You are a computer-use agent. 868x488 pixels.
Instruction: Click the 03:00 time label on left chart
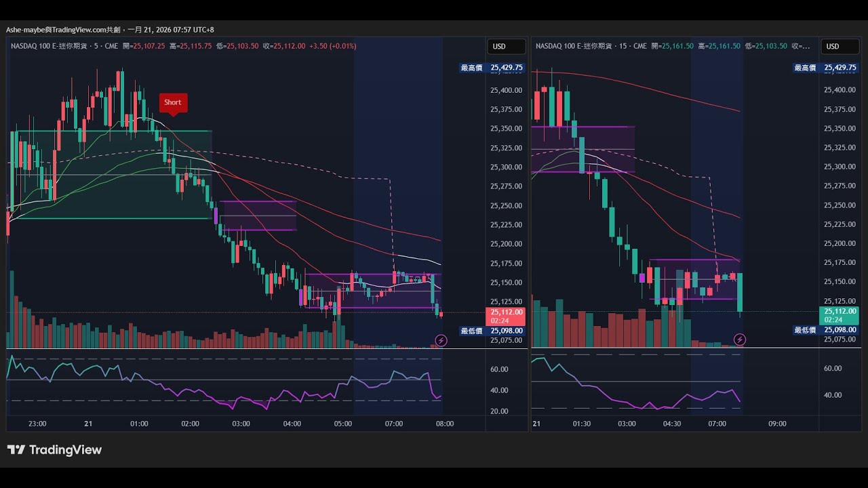point(241,424)
